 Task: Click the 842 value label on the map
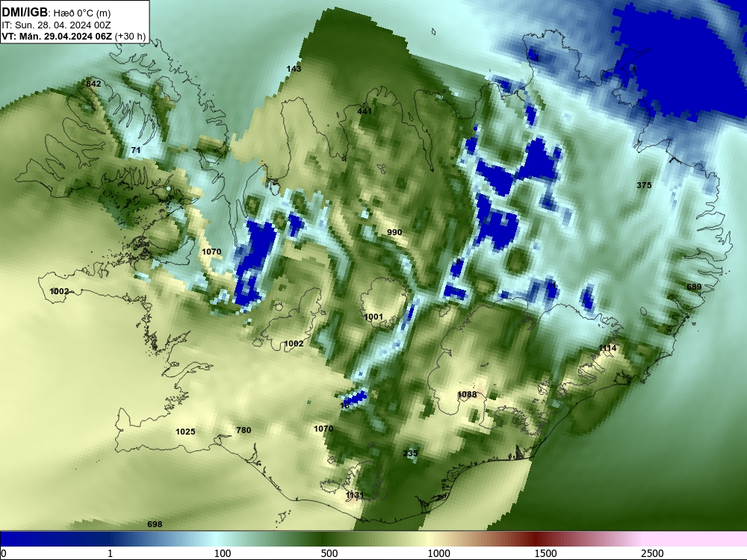point(93,84)
